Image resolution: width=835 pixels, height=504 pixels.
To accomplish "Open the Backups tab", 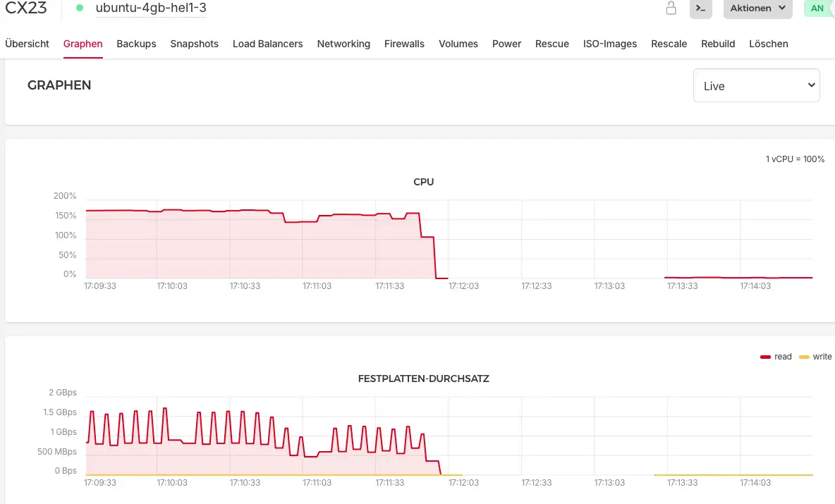I will (x=136, y=44).
